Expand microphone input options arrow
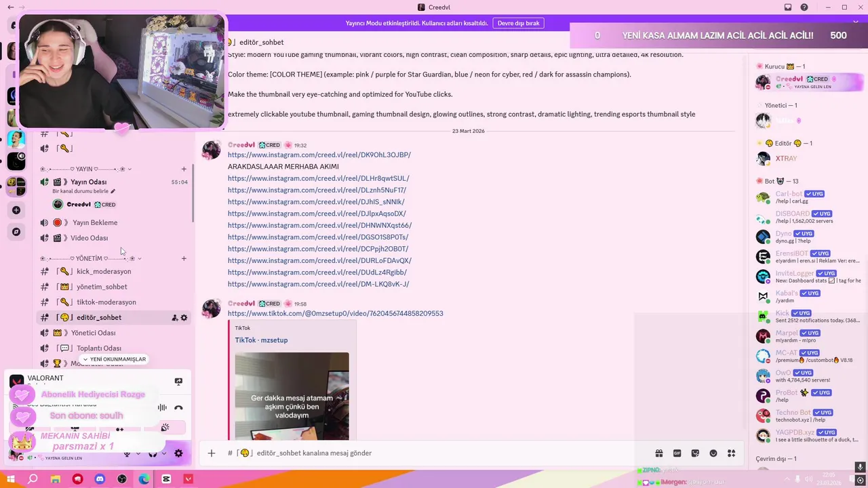Image resolution: width=868 pixels, height=488 pixels. [x=138, y=453]
